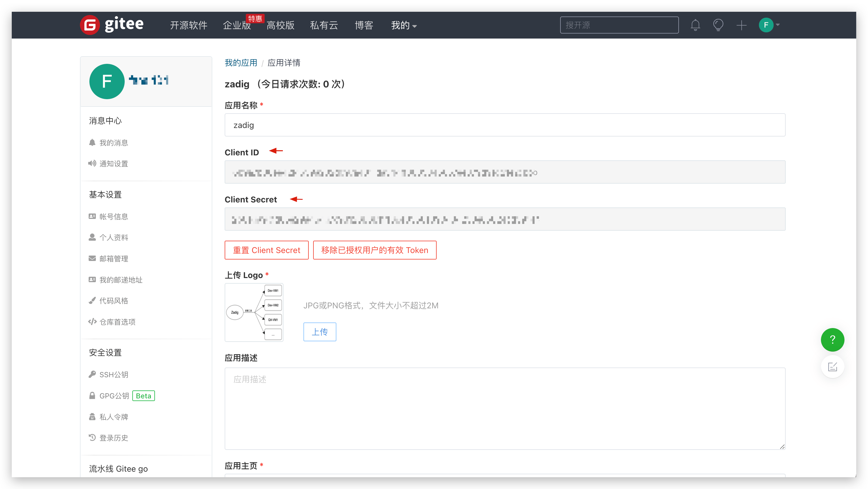This screenshot has width=868, height=489.
Task: Open the plus icon to create new
Action: point(741,25)
